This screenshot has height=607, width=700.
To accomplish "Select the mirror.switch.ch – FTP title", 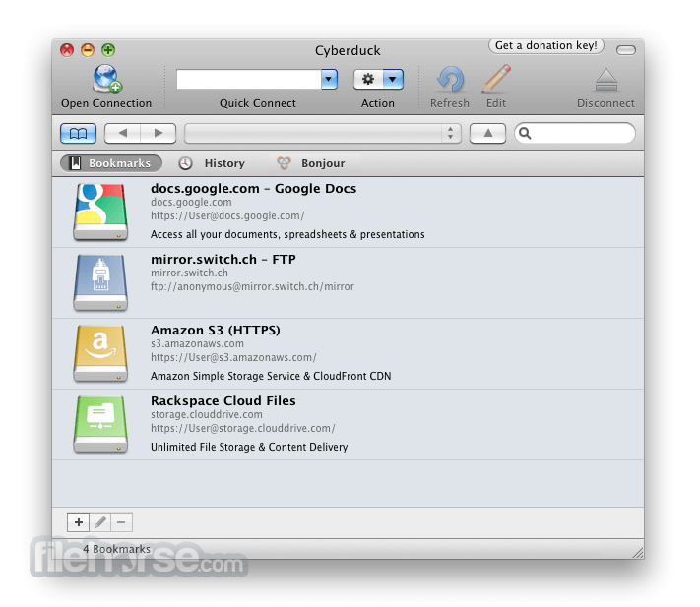I will click(223, 259).
